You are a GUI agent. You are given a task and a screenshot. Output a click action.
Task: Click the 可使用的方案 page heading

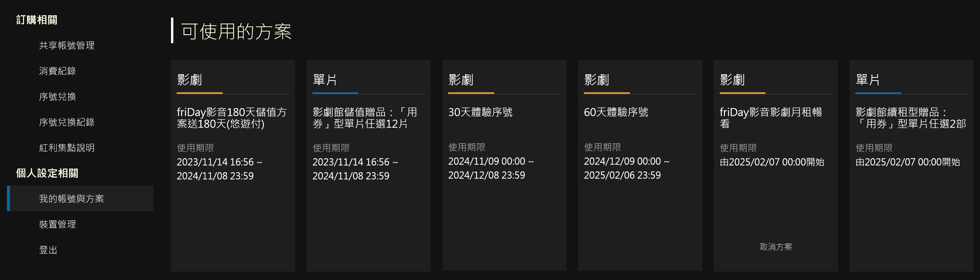point(236,31)
